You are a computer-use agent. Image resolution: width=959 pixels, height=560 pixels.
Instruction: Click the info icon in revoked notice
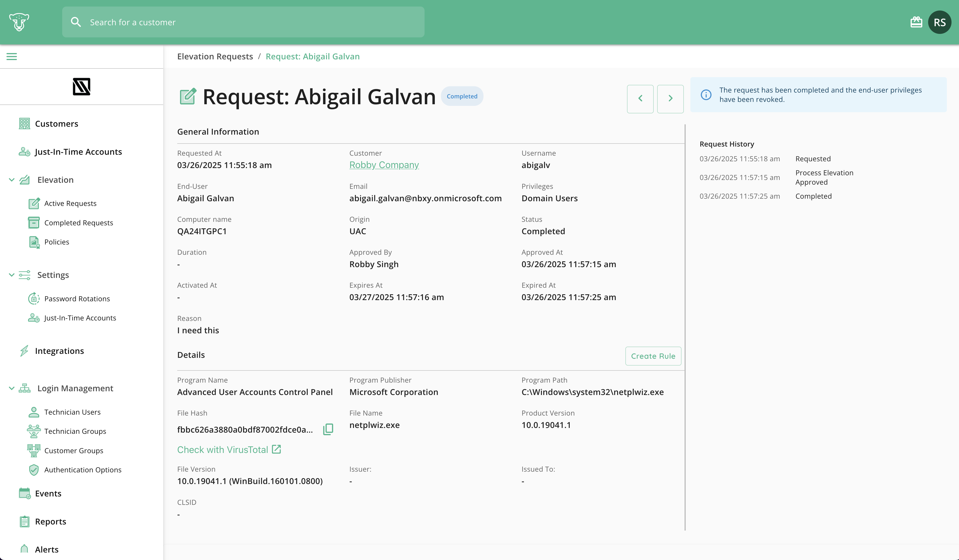(706, 95)
